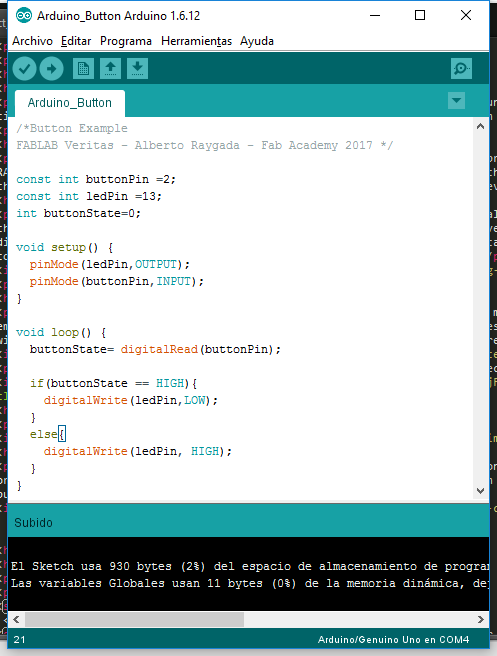Open a sketch using the Open (up arrow) icon
The width and height of the screenshot is (497, 656).
coord(110,69)
